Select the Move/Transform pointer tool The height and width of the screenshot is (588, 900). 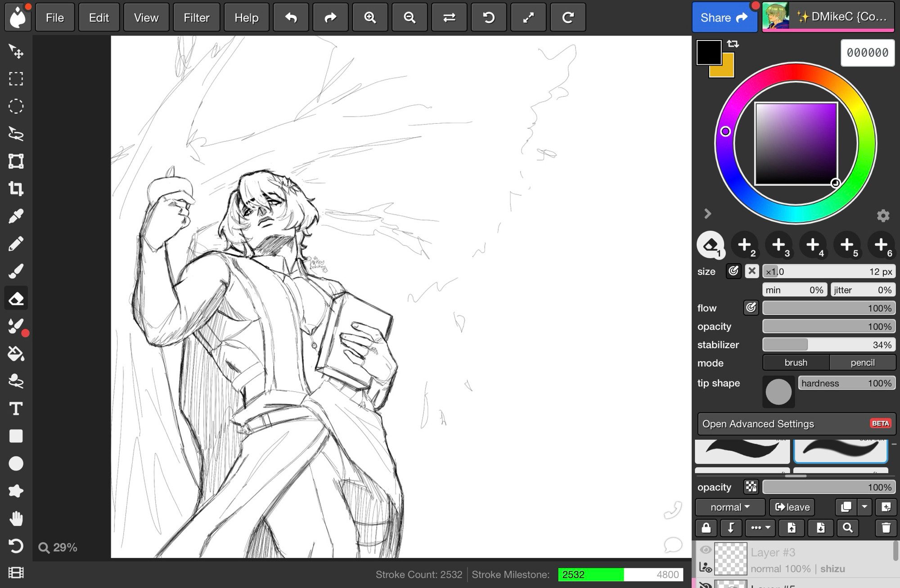(16, 52)
